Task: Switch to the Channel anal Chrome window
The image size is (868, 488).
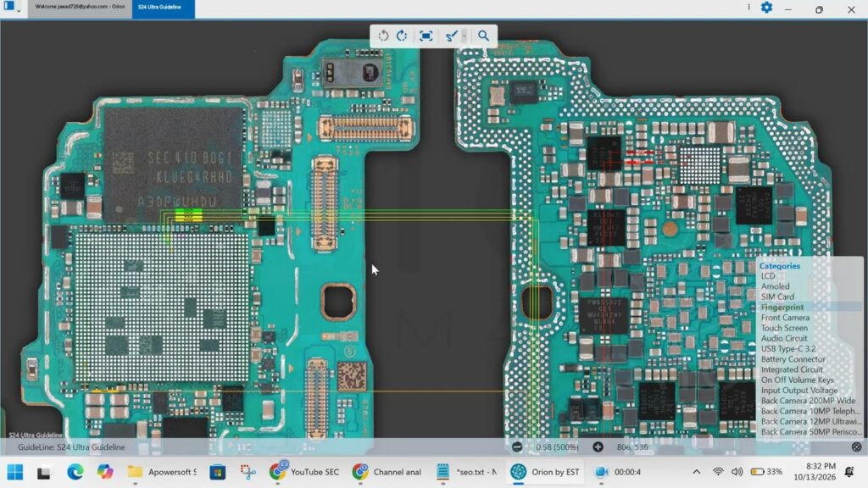Action: coord(387,472)
